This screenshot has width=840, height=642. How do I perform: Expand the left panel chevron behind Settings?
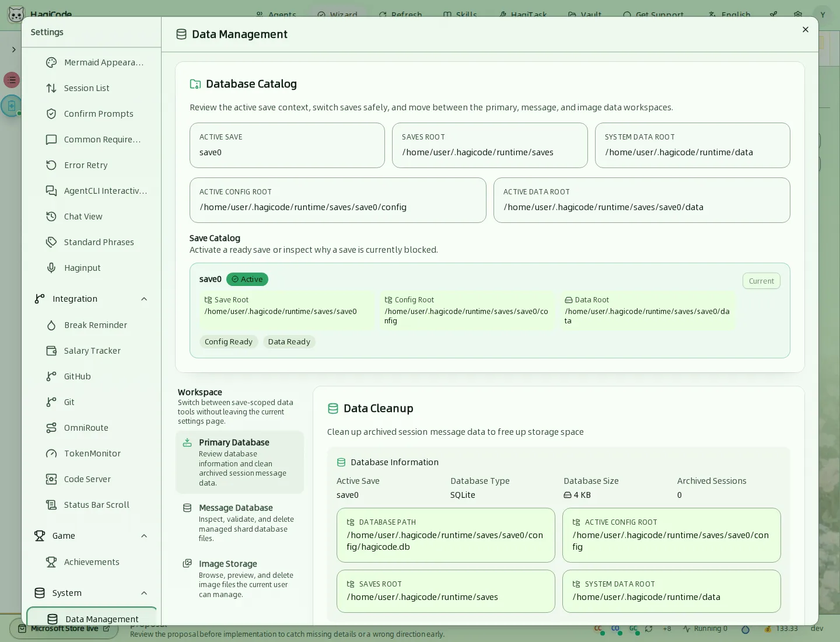click(14, 50)
